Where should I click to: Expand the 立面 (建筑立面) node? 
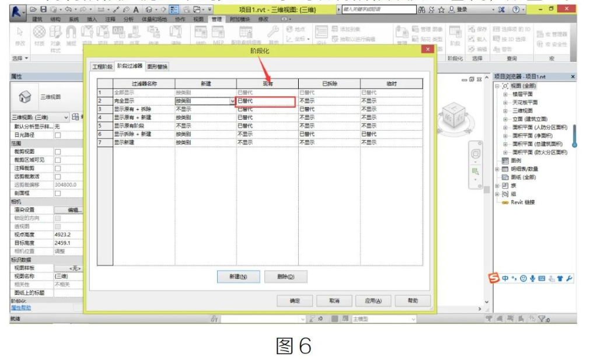click(505, 119)
